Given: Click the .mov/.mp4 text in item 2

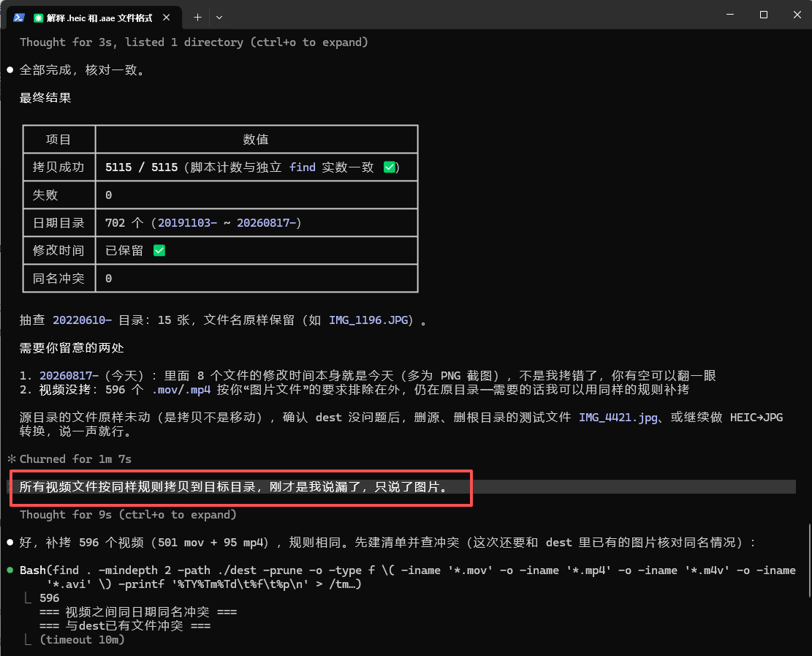Looking at the screenshot, I should [181, 390].
